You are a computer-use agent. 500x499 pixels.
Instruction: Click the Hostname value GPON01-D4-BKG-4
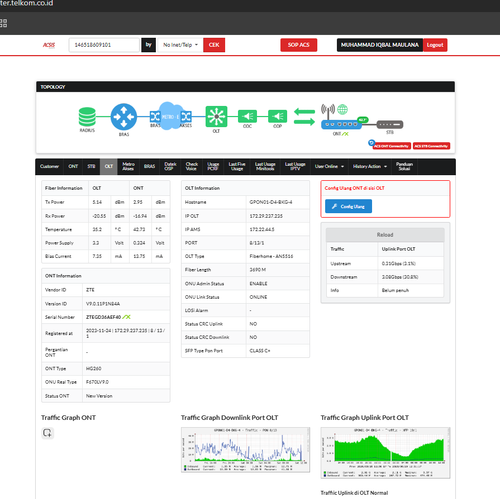coord(271,202)
